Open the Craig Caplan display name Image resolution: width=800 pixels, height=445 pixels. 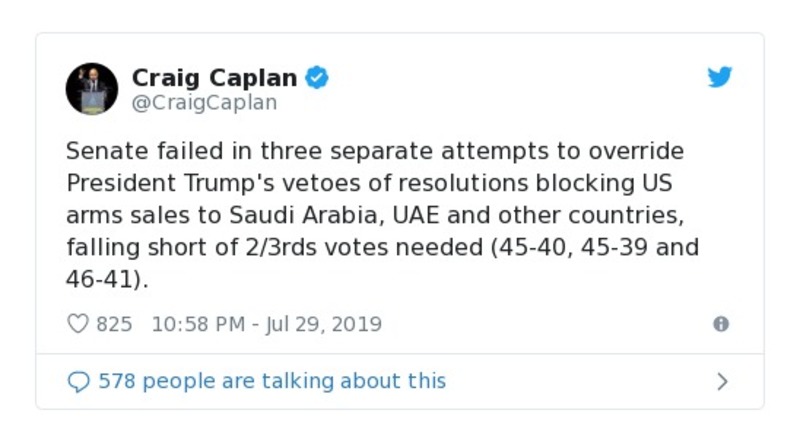(214, 78)
